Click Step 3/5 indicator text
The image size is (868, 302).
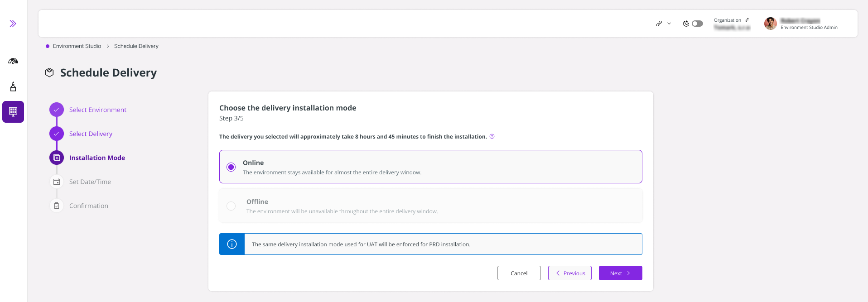(231, 118)
